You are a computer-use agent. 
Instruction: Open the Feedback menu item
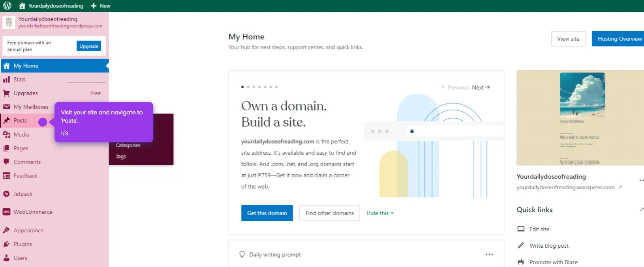pyautogui.click(x=54, y=176)
